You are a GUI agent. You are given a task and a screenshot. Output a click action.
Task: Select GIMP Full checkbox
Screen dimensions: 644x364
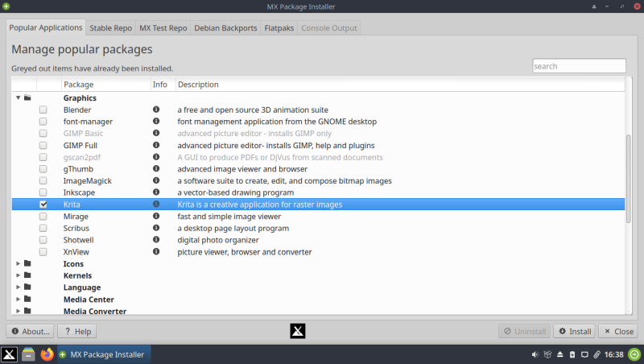click(x=43, y=145)
